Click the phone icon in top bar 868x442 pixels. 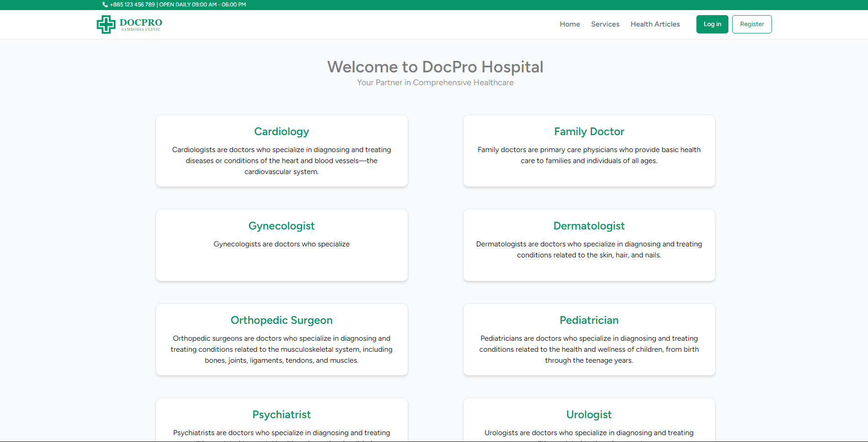click(105, 5)
